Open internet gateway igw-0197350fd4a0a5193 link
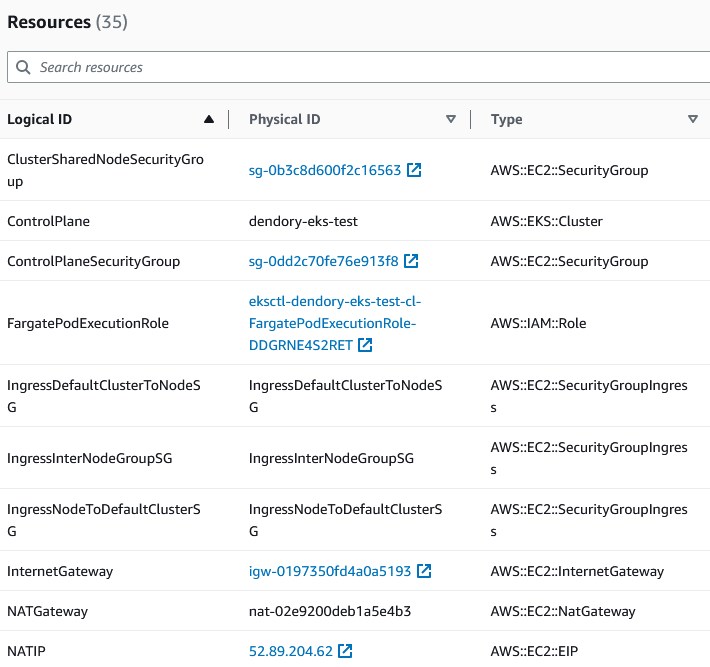The height and width of the screenshot is (667, 710). (329, 571)
